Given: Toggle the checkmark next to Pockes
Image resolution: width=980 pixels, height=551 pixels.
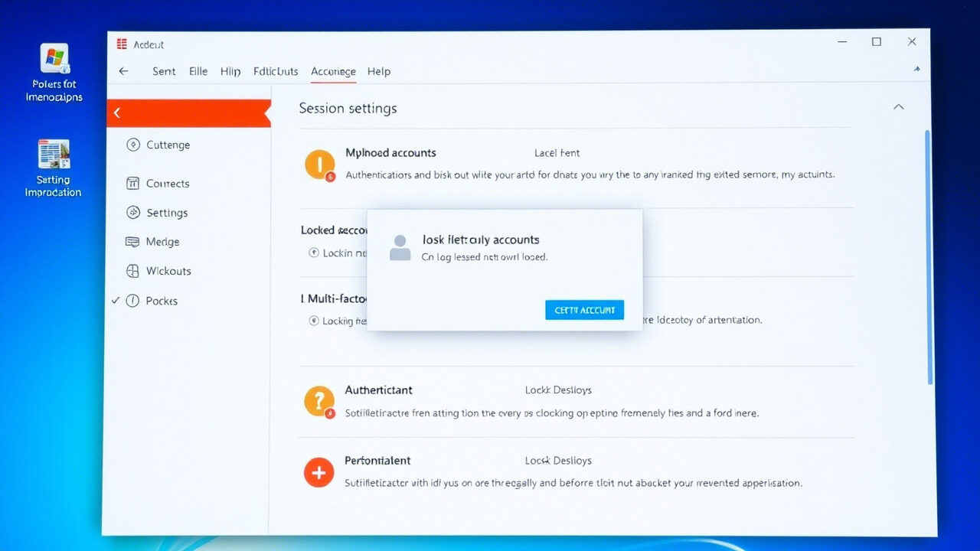Looking at the screenshot, I should 117,300.
